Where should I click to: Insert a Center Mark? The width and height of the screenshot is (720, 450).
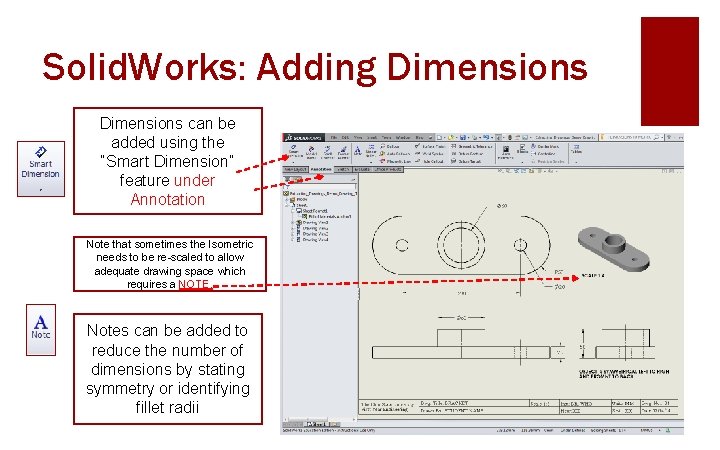coord(545,146)
